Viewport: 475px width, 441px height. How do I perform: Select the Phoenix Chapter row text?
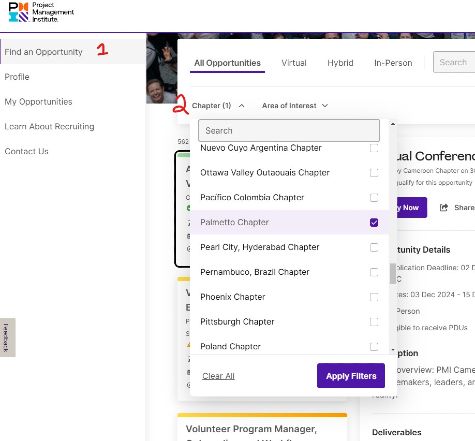pyautogui.click(x=233, y=297)
